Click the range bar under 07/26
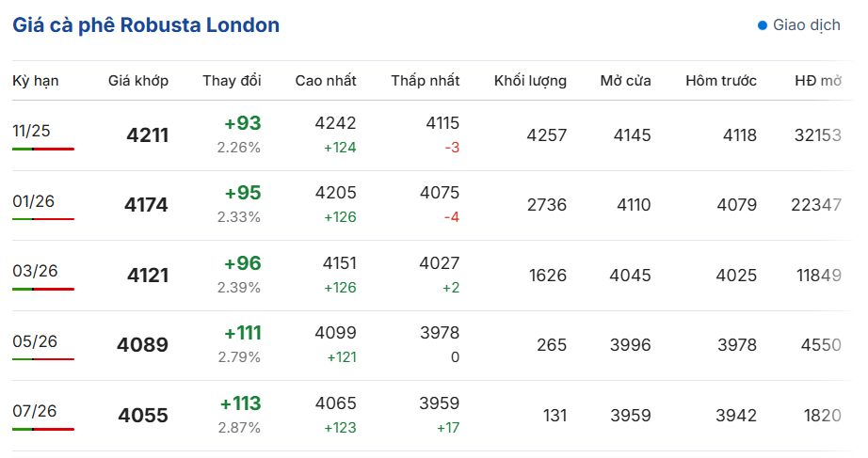 [x=43, y=429]
